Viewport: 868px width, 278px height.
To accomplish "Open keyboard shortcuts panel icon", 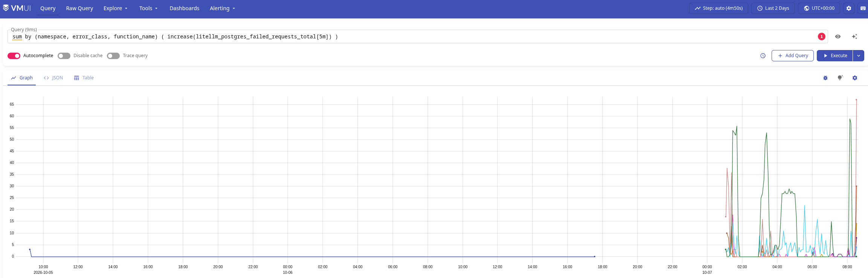I will pyautogui.click(x=863, y=8).
